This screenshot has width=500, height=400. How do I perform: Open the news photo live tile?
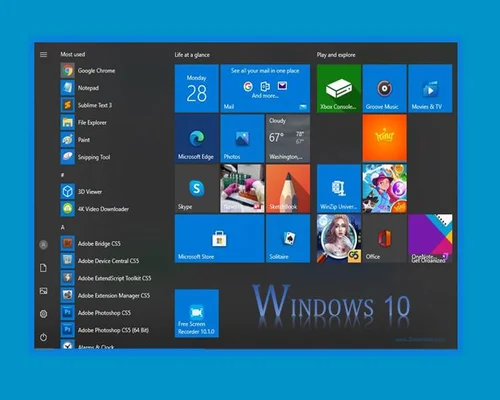coord(242,188)
